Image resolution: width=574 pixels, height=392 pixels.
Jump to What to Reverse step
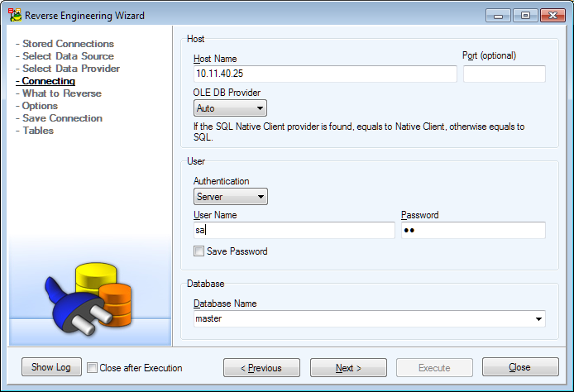coord(62,93)
